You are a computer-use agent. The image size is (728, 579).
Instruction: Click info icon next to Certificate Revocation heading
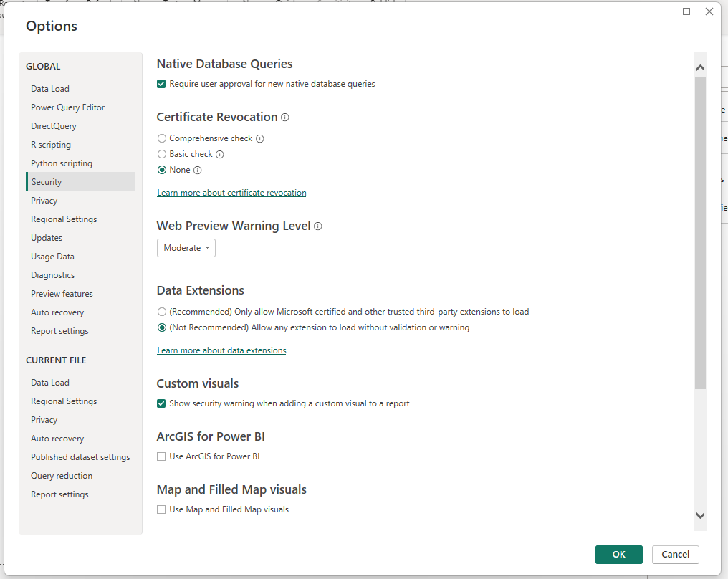click(285, 117)
